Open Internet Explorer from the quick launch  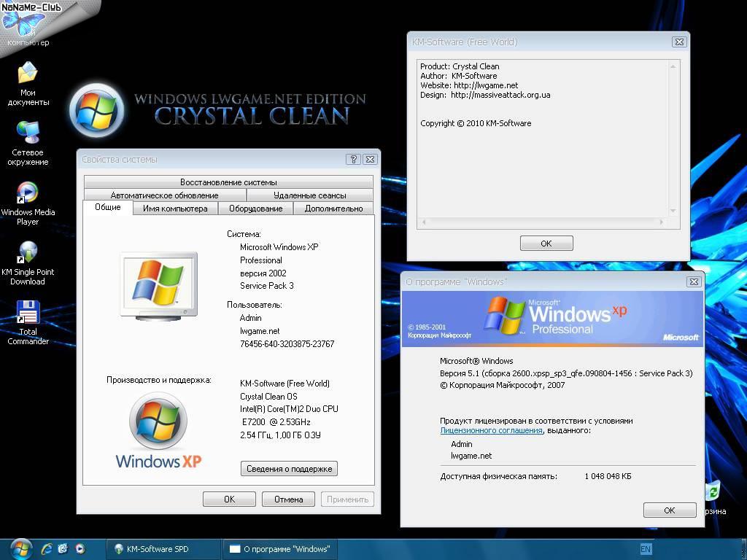coord(47,548)
